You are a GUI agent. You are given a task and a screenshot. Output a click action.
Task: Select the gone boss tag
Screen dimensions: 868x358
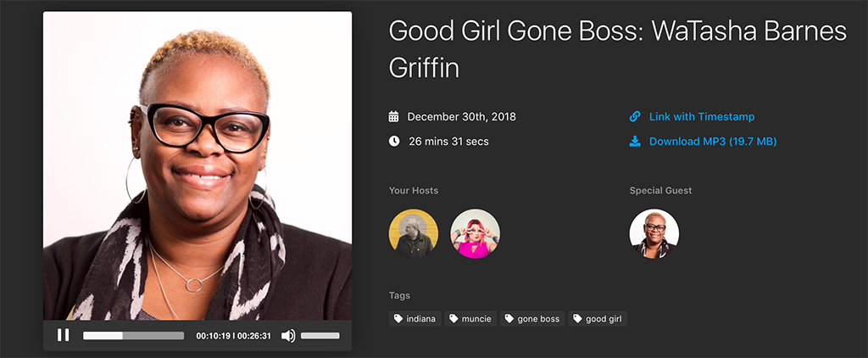(x=532, y=319)
